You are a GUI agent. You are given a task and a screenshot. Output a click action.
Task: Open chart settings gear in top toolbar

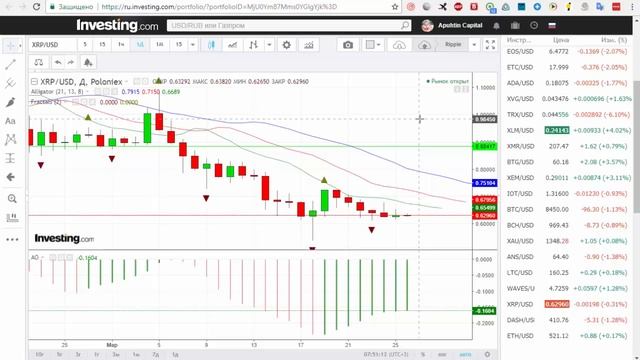pyautogui.click(x=287, y=45)
